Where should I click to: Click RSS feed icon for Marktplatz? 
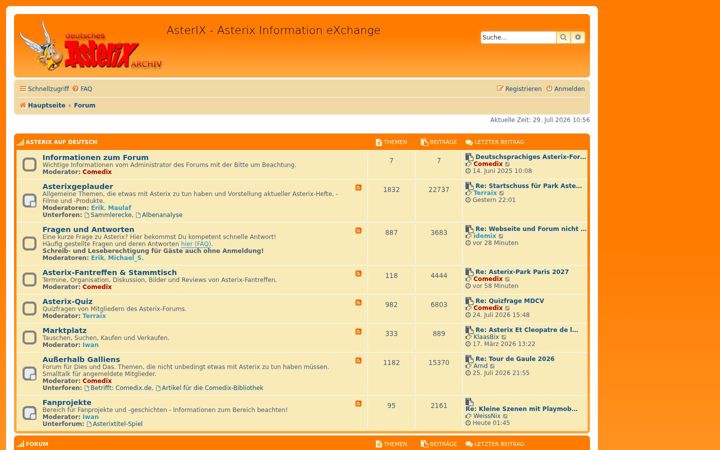point(358,331)
